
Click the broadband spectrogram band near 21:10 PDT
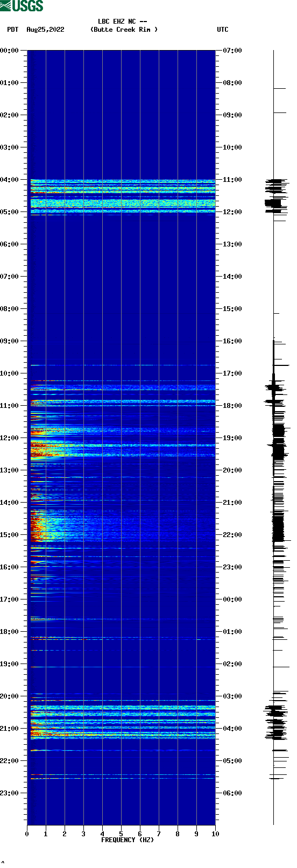(x=123, y=734)
